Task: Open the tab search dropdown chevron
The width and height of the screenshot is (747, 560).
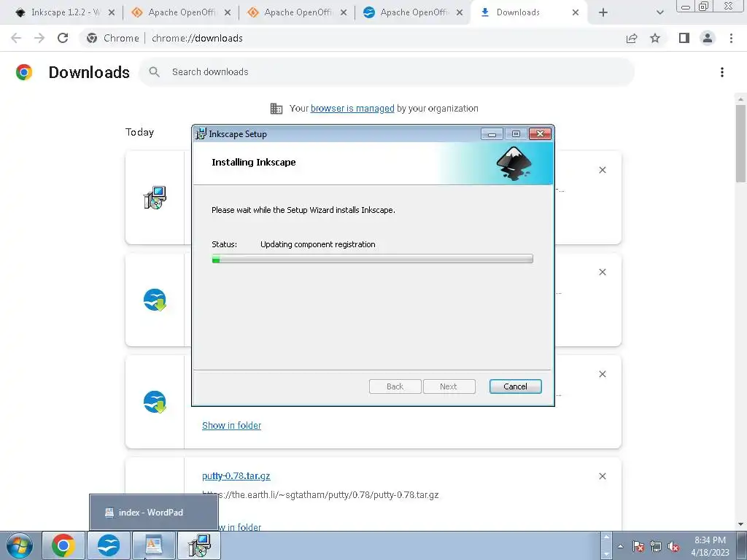Action: point(659,13)
